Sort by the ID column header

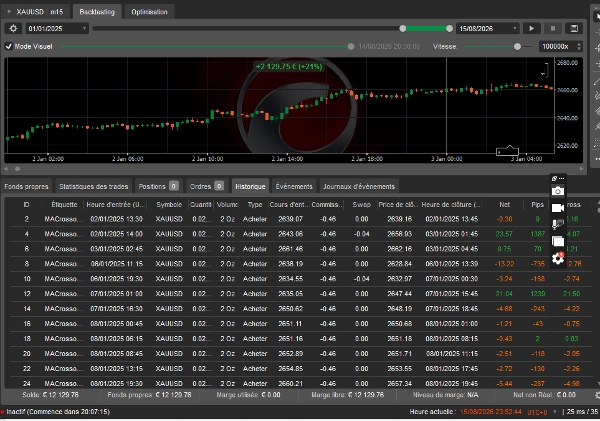(x=26, y=205)
